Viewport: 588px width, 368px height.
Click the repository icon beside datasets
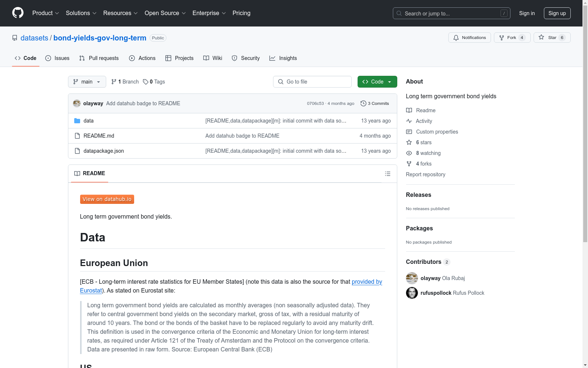tap(15, 38)
